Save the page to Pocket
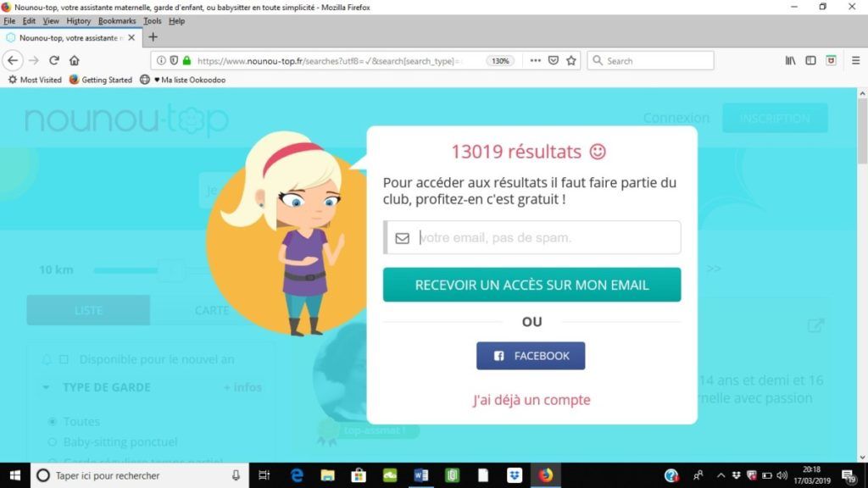 click(x=553, y=60)
